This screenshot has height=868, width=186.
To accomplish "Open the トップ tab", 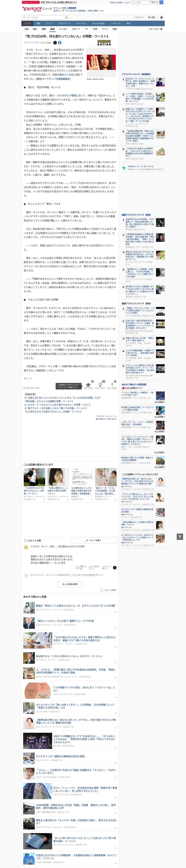I will [27, 24].
